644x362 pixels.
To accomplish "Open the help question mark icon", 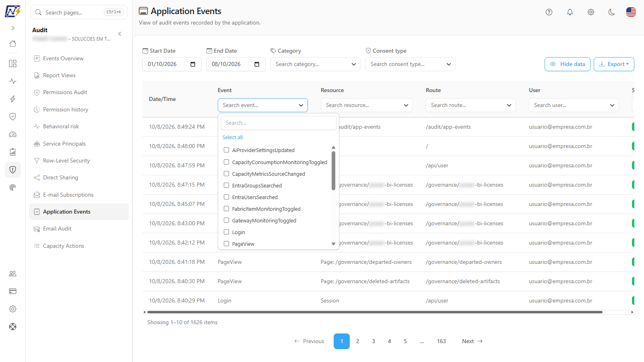I will click(x=549, y=12).
